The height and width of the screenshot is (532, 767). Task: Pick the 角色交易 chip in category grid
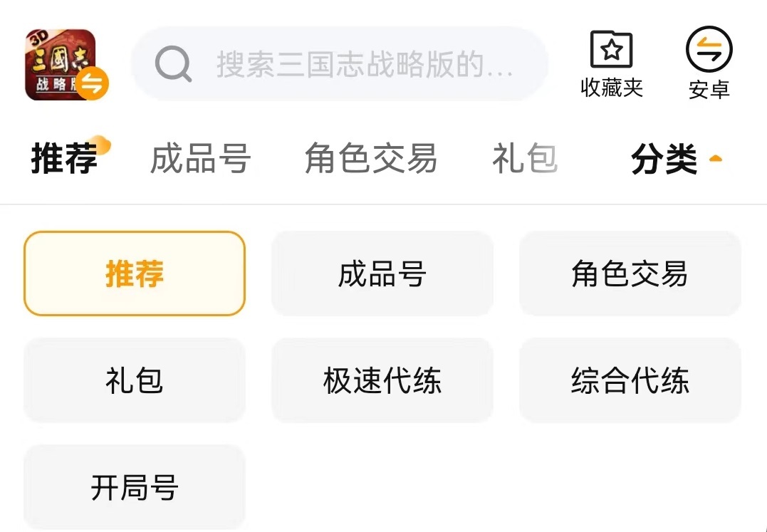click(x=630, y=273)
